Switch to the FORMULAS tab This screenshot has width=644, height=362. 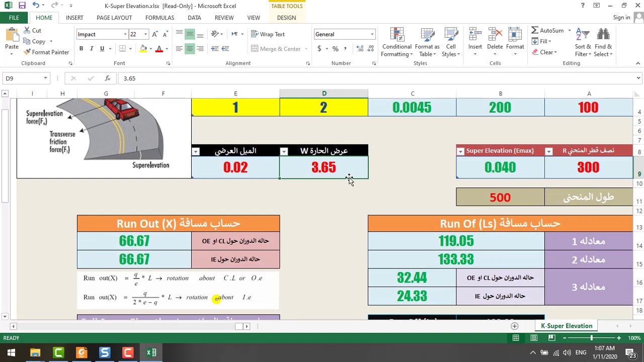coord(159,18)
